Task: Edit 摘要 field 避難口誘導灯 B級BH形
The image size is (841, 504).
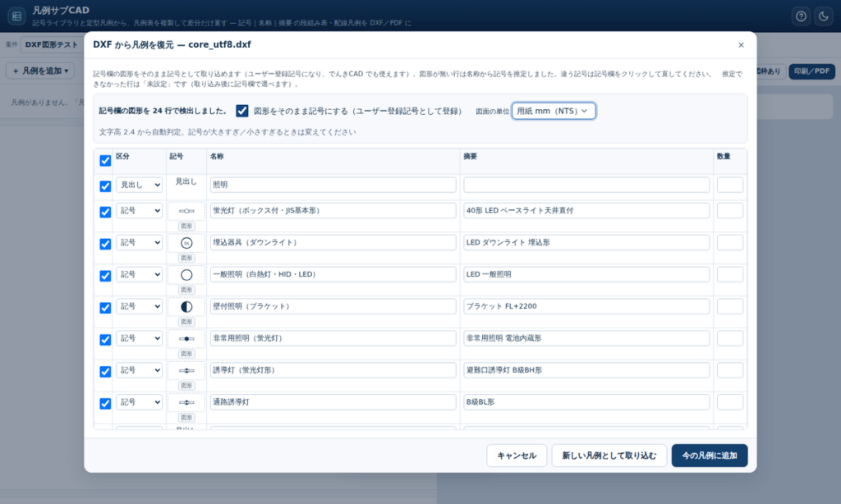Action: click(x=586, y=370)
